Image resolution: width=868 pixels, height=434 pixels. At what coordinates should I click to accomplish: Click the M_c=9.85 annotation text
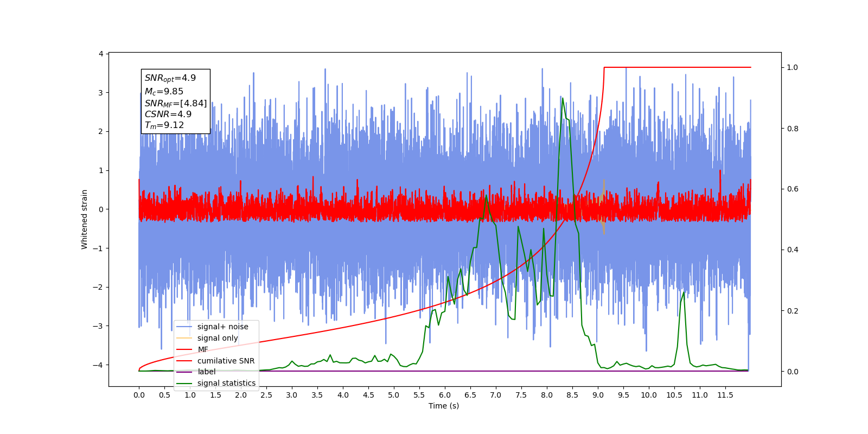(164, 91)
